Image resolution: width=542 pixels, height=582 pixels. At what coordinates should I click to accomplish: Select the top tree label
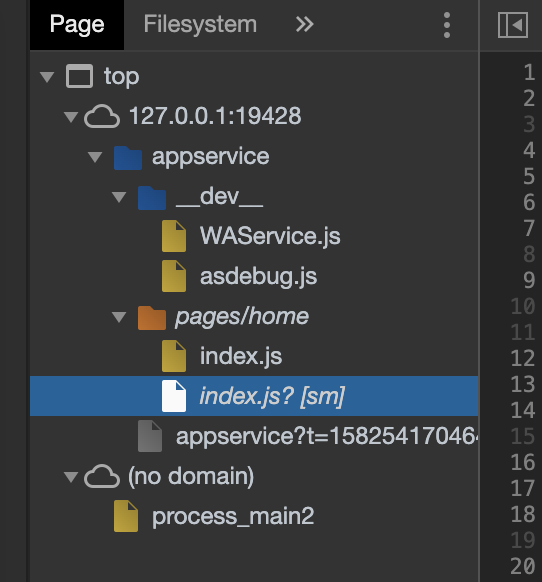(x=122, y=77)
